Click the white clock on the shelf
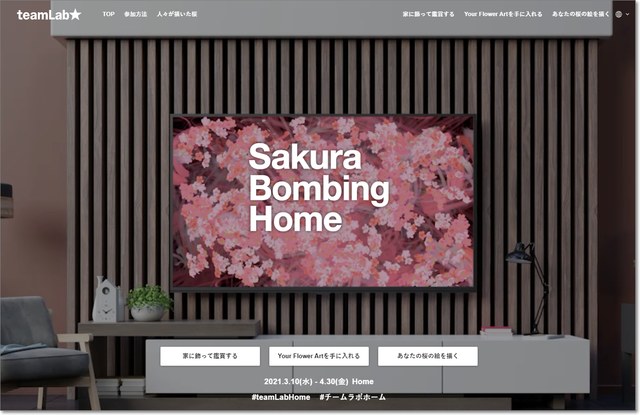The height and width of the screenshot is (415, 640). click(104, 299)
